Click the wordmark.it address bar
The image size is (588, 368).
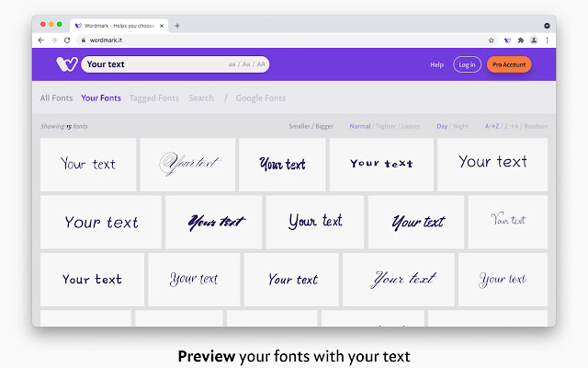[285, 40]
